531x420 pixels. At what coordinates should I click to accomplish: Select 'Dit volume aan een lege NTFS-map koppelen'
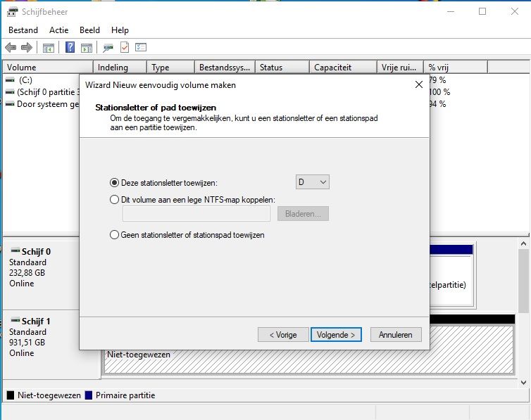click(x=115, y=200)
